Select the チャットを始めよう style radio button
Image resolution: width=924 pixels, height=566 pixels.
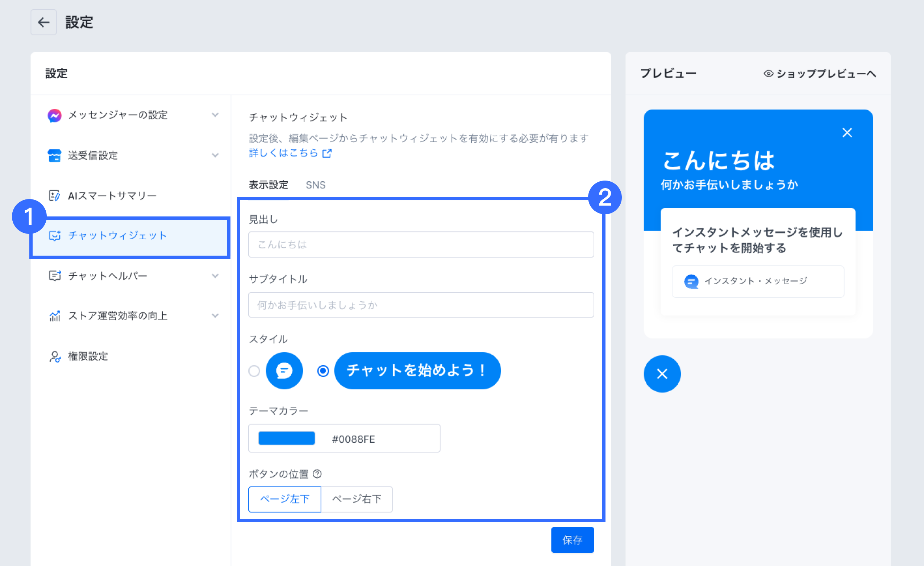(x=323, y=371)
